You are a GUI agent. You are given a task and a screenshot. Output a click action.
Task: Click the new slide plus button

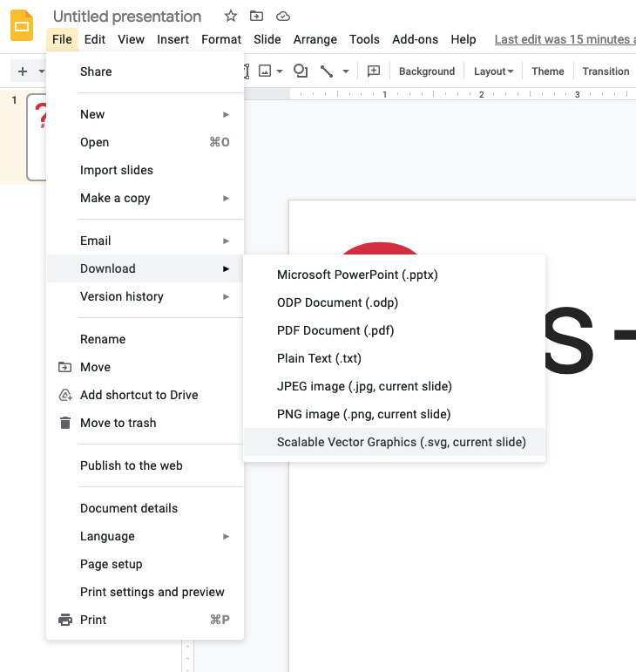point(23,71)
